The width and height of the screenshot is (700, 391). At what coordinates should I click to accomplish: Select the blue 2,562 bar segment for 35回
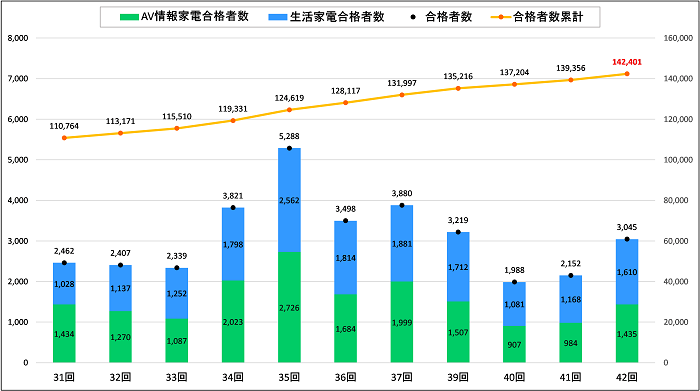point(289,200)
